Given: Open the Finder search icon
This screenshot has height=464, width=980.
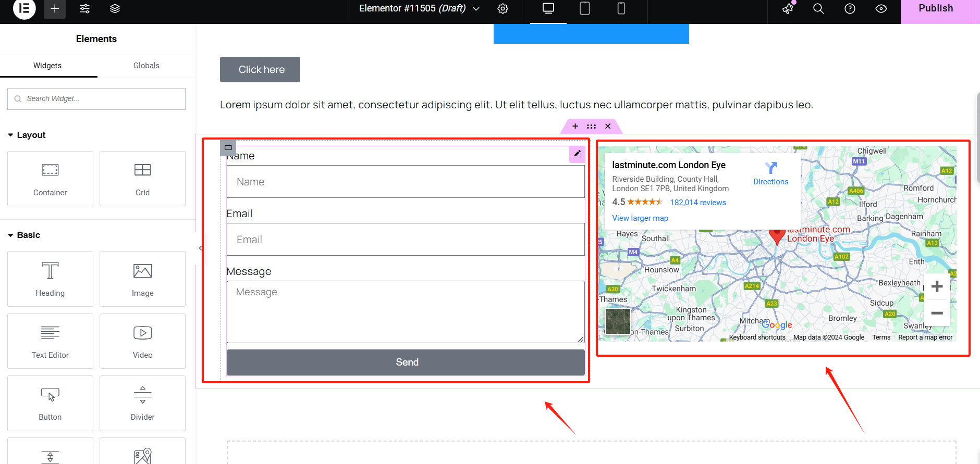Looking at the screenshot, I should pyautogui.click(x=818, y=9).
